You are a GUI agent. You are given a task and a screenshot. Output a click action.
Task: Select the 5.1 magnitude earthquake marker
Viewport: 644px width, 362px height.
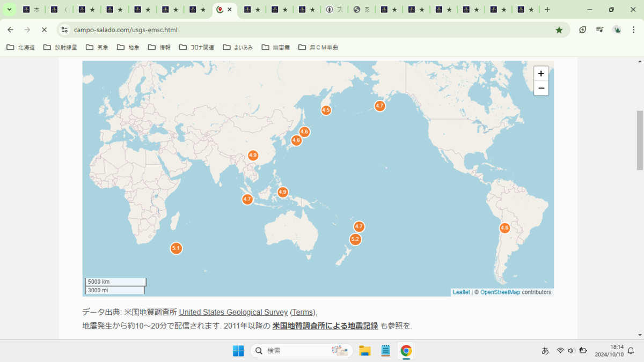176,248
